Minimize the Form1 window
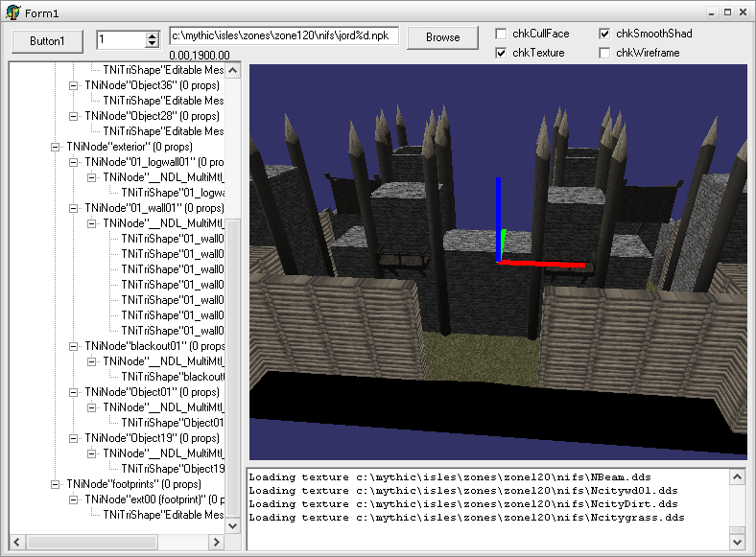Screen dimensions: 756x557 click(712, 13)
